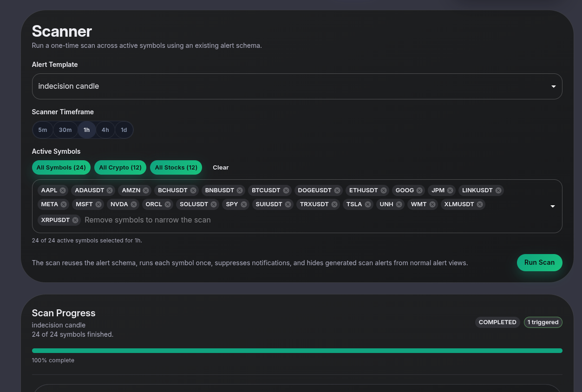The image size is (582, 392).
Task: Click the scan progress bar
Action: pyautogui.click(x=297, y=351)
